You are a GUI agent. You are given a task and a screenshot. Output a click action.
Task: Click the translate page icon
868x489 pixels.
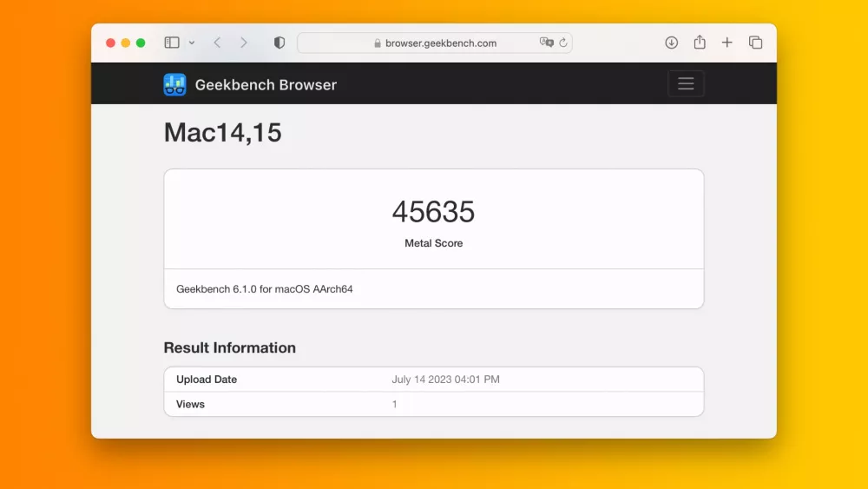click(x=546, y=43)
